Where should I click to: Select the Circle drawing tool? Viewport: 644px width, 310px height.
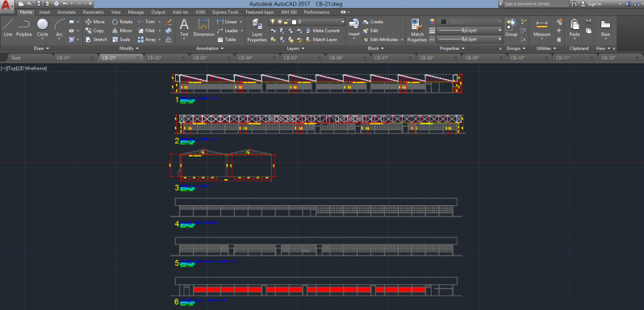tap(43, 28)
